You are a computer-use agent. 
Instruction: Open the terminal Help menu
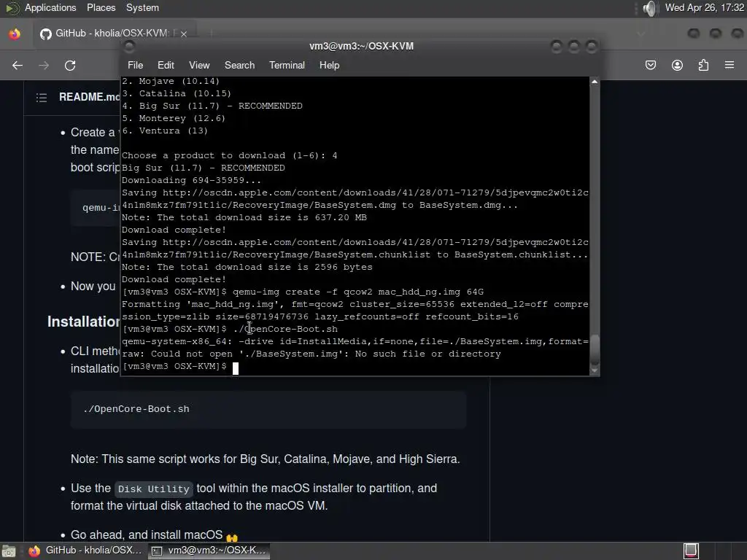point(329,65)
